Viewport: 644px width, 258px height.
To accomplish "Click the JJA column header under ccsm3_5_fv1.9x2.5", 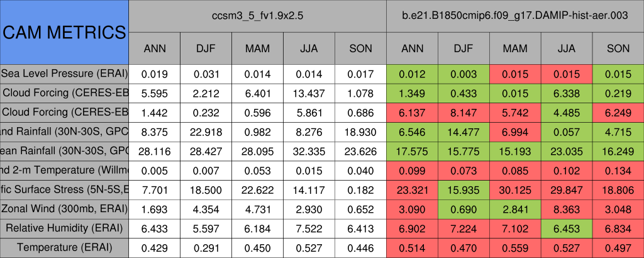I will pyautogui.click(x=309, y=48).
